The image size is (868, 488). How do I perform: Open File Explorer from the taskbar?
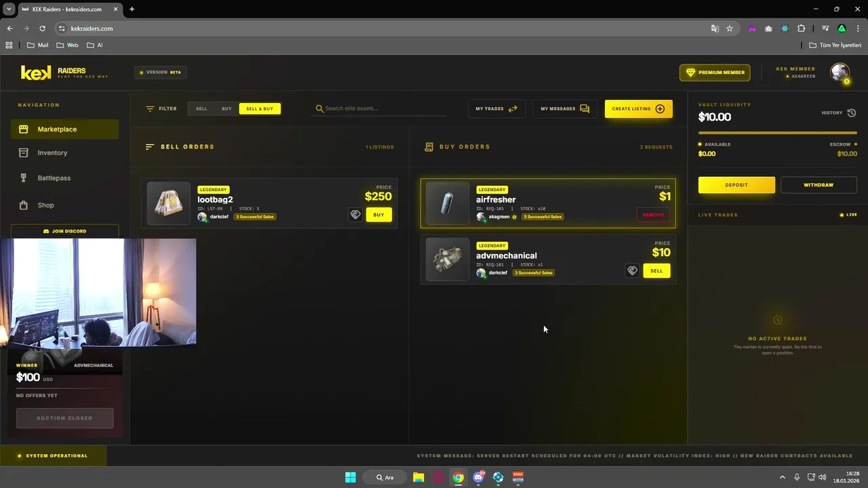(418, 477)
